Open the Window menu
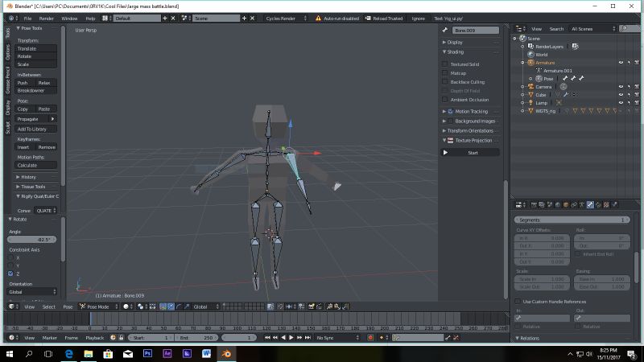This screenshot has width=644, height=362. point(69,18)
